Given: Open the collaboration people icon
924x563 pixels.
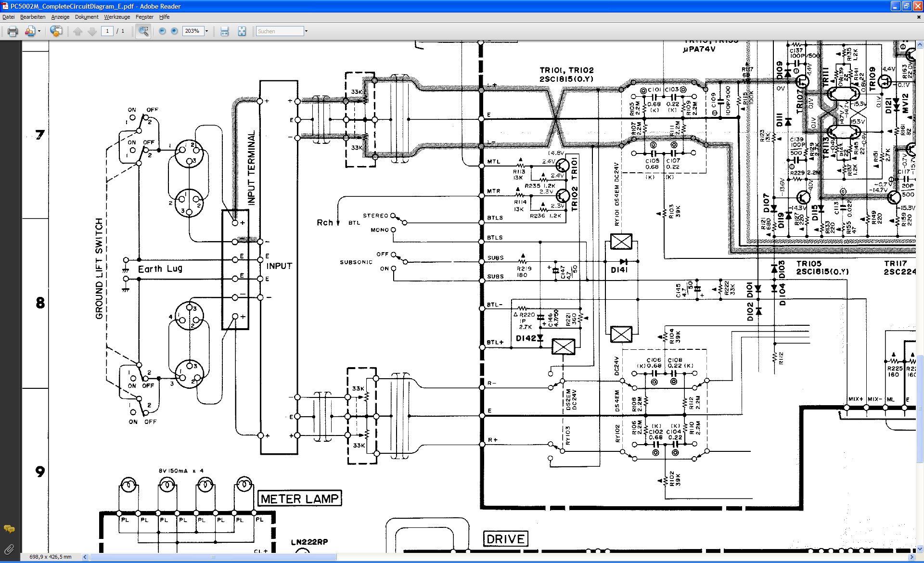Looking at the screenshot, I should pos(30,31).
